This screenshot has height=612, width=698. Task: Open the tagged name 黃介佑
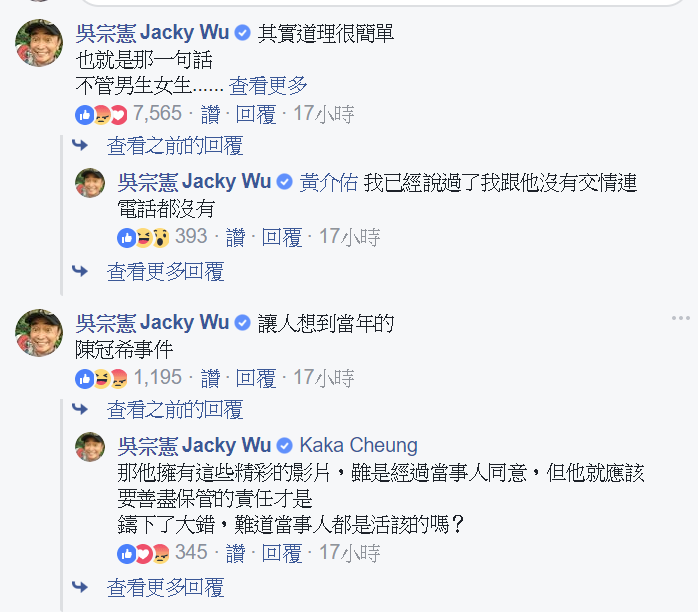329,182
